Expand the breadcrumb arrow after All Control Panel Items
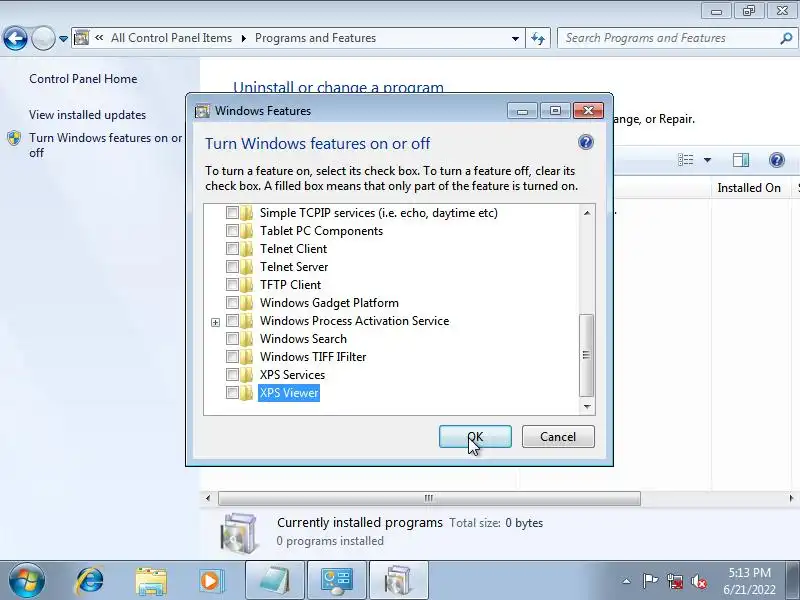This screenshot has height=600, width=800. 243,38
